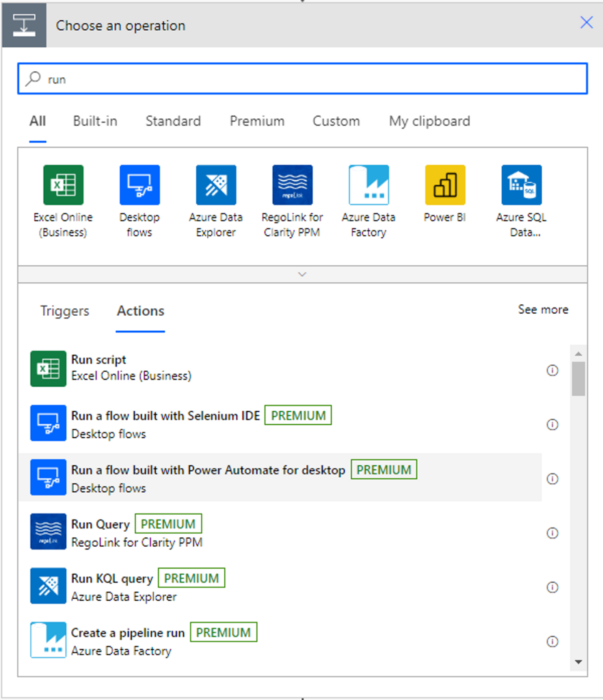Show info for the Run Query action
The image size is (603, 700).
tap(552, 533)
